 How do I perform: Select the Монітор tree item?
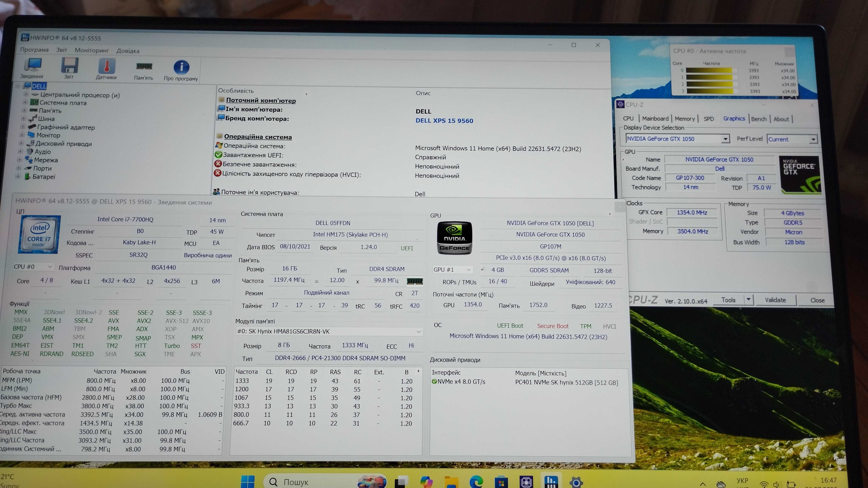point(48,135)
